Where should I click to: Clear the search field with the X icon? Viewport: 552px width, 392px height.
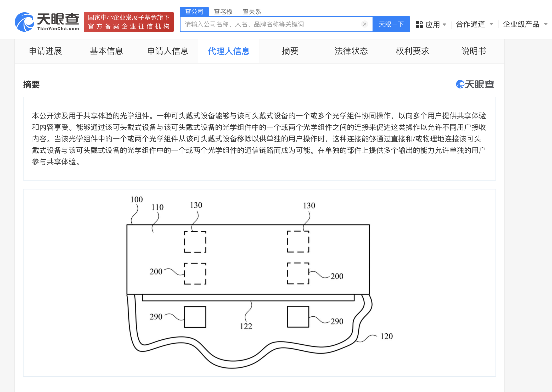364,24
